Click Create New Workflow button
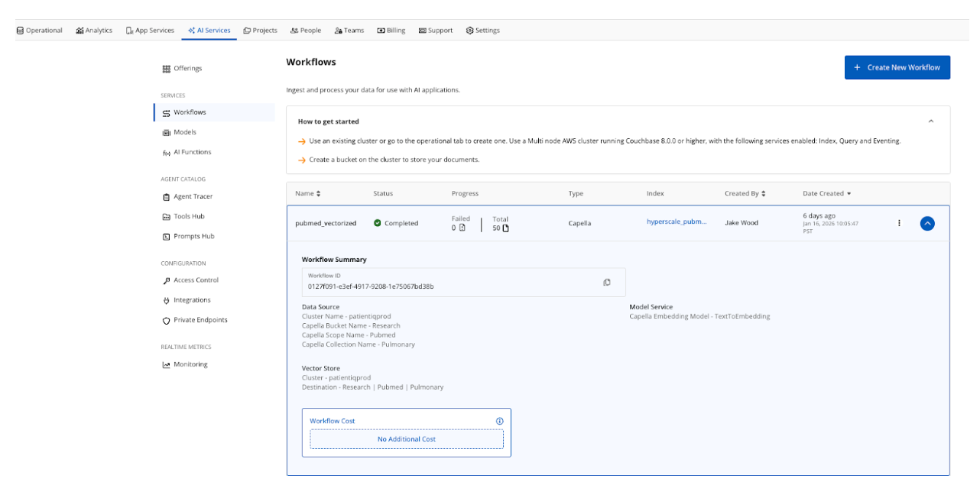 coord(897,67)
